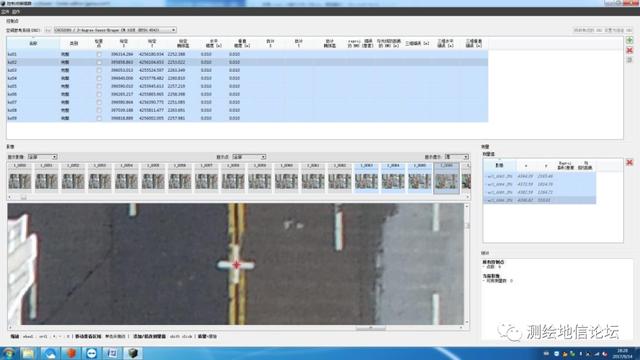Click the thumbnail strip scrollbar right arrow
The image size is (640, 360).
[x=468, y=197]
